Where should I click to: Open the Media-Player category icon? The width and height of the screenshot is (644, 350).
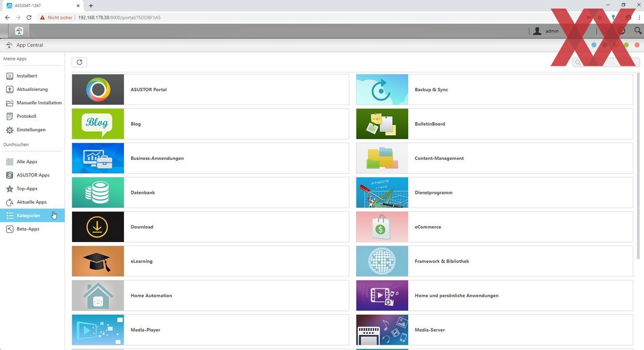pos(98,330)
